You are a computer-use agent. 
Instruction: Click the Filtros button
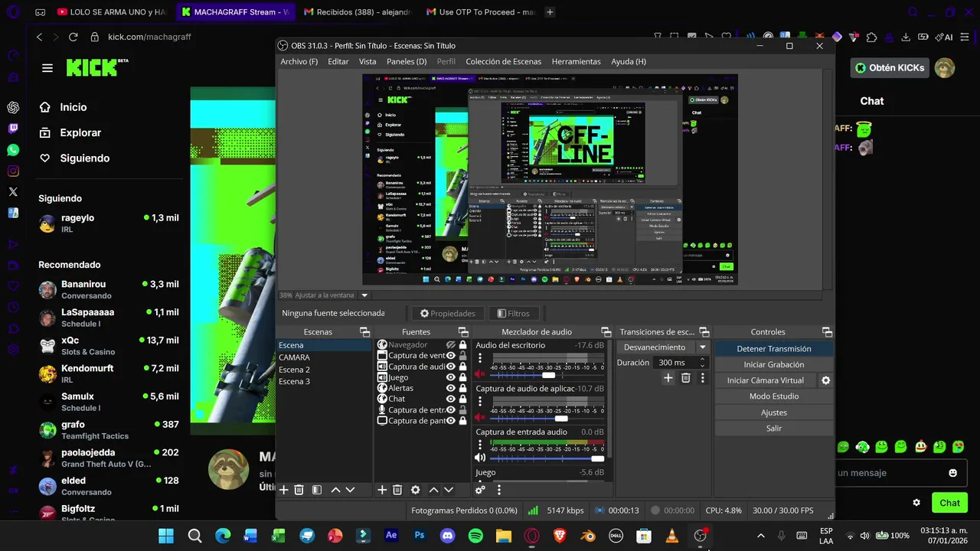[513, 313]
